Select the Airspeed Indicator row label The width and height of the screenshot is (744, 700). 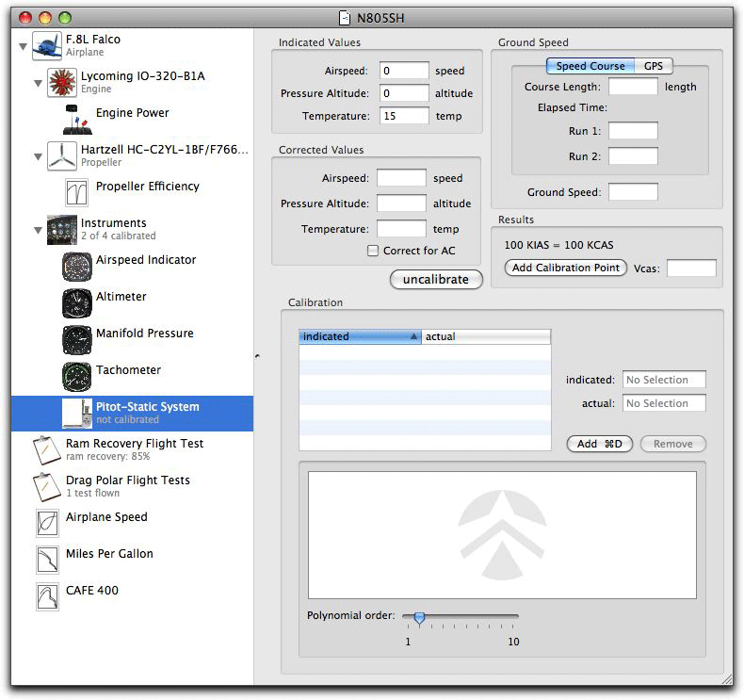tap(146, 260)
